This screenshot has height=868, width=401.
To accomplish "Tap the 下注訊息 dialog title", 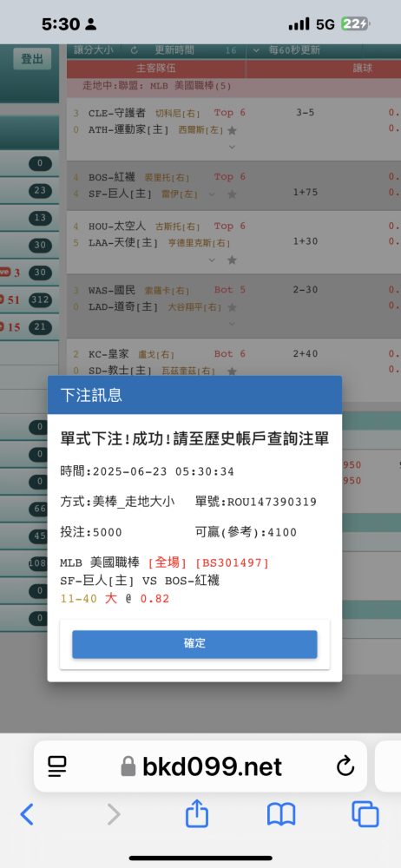I will (91, 395).
